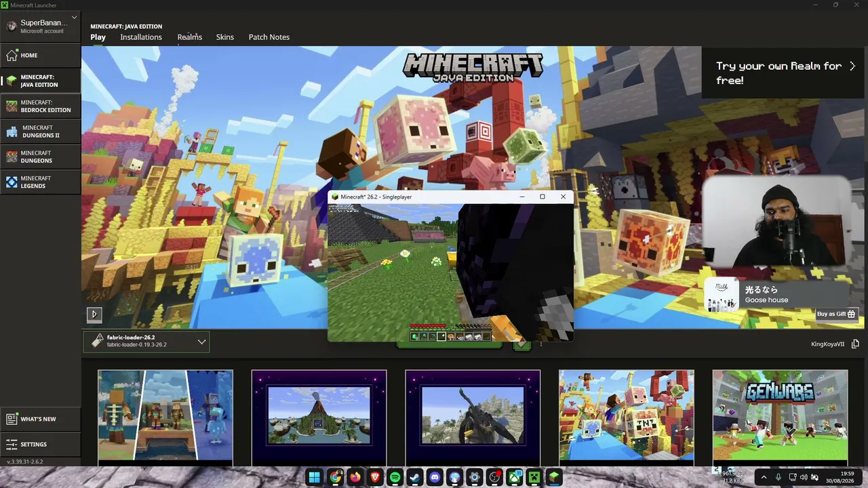Open the What's New section
This screenshot has height=488, width=868.
pos(41,419)
